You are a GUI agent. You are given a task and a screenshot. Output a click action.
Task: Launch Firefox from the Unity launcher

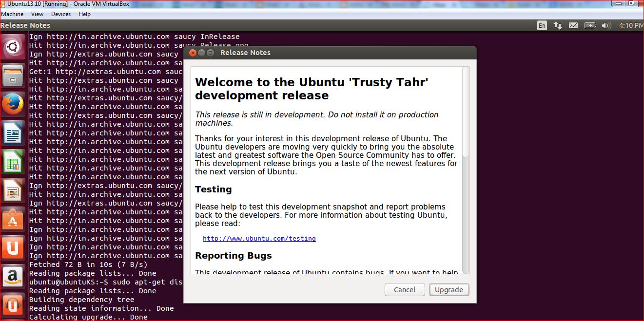tap(13, 104)
